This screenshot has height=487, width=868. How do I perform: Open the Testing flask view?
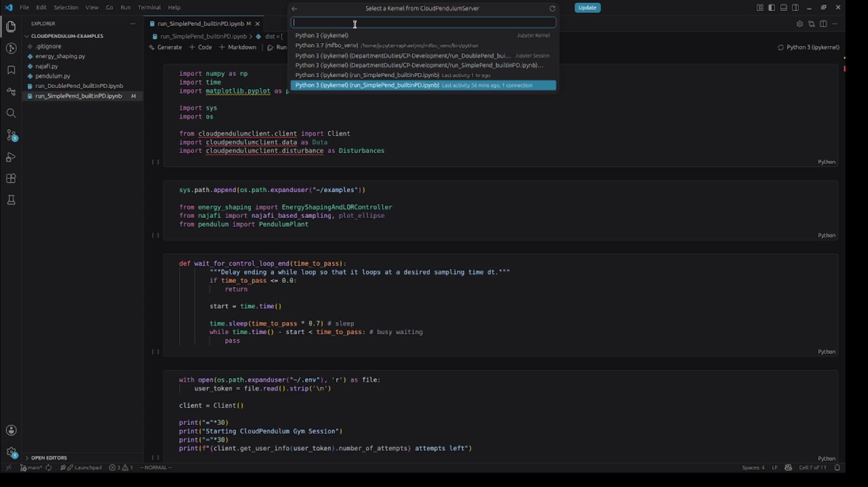click(11, 200)
